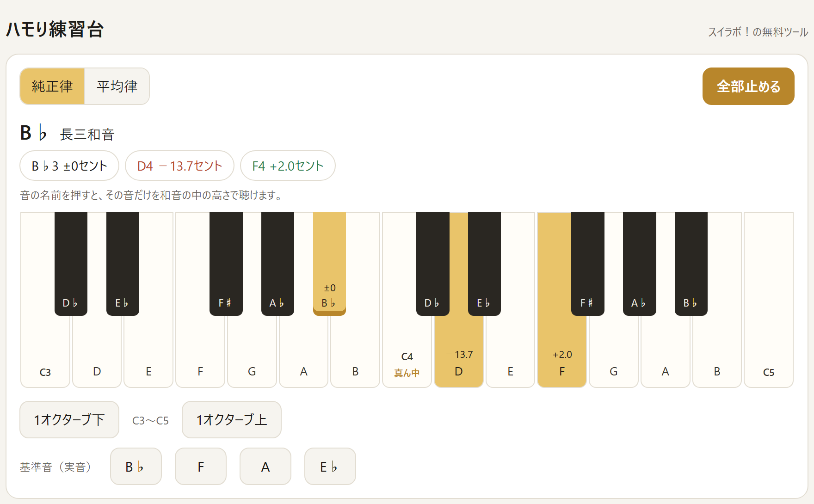Set reference pitch to F

tap(201, 466)
